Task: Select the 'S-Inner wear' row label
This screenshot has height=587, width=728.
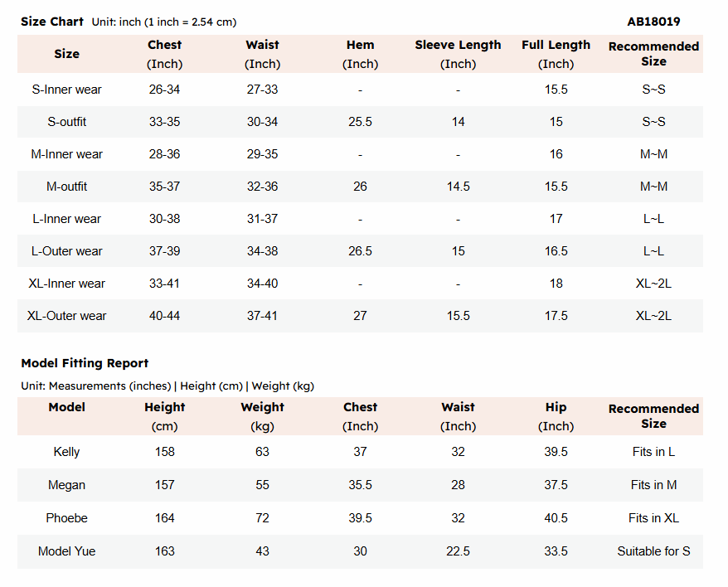Action: pyautogui.click(x=67, y=90)
